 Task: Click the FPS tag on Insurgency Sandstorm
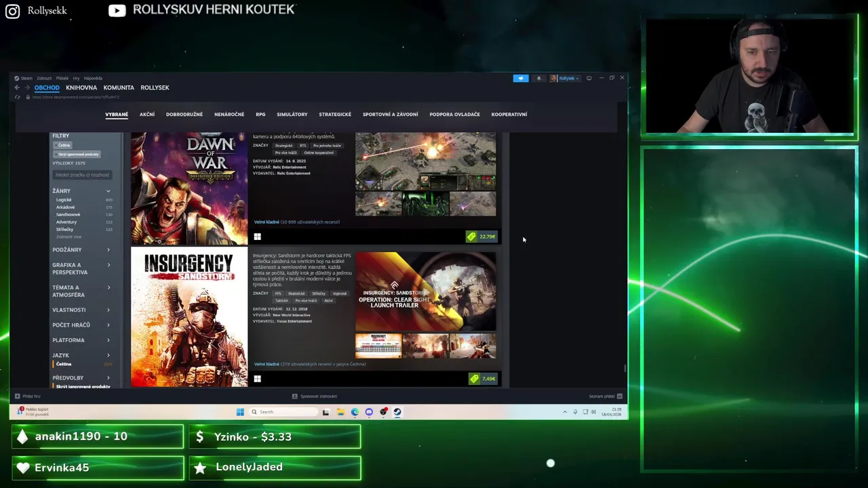click(x=278, y=293)
